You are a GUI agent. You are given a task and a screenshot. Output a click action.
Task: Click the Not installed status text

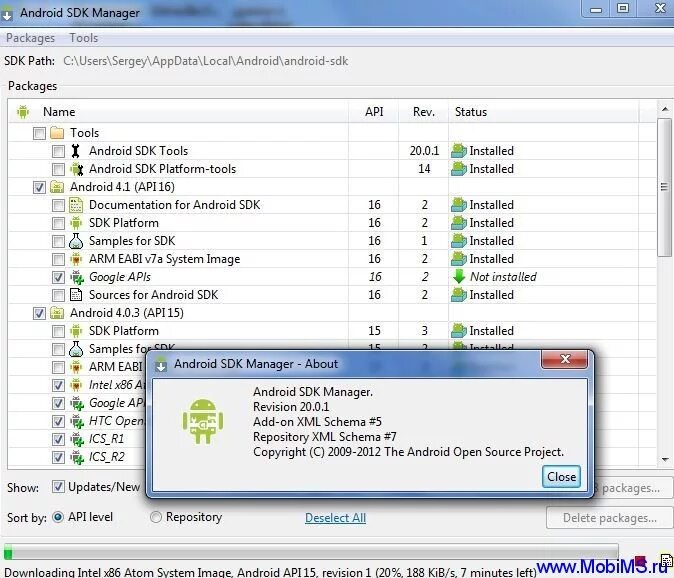click(x=503, y=277)
